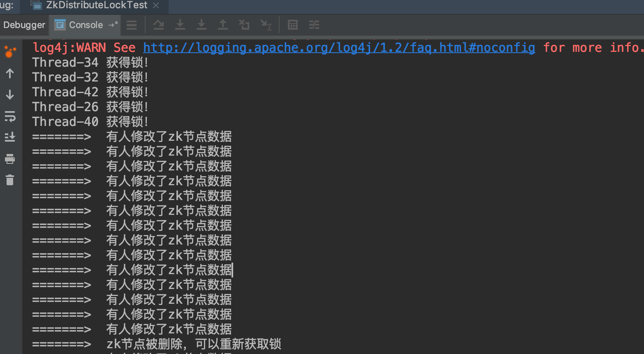Click the 'log4j:WARN See' red text
The width and height of the screenshot is (644, 354).
84,48
